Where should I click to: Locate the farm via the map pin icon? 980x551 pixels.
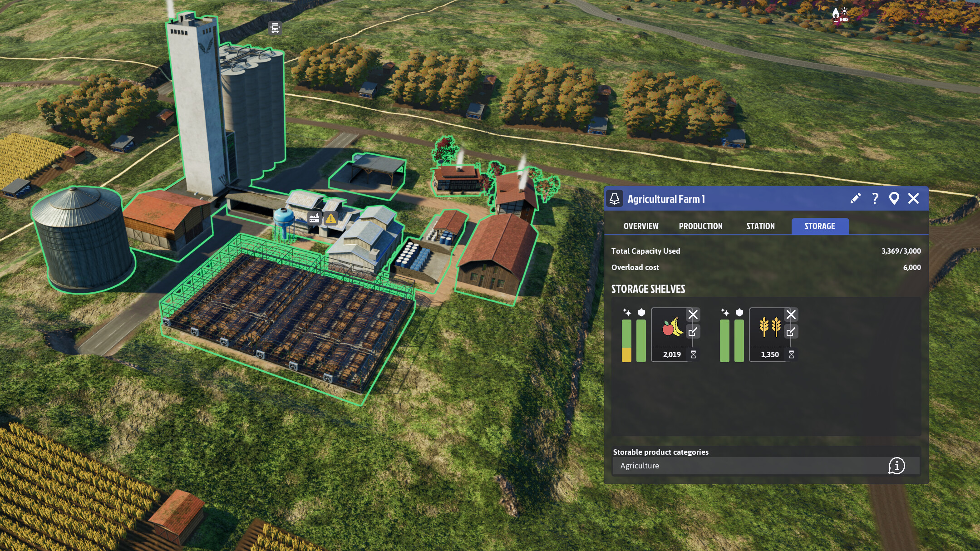(894, 198)
